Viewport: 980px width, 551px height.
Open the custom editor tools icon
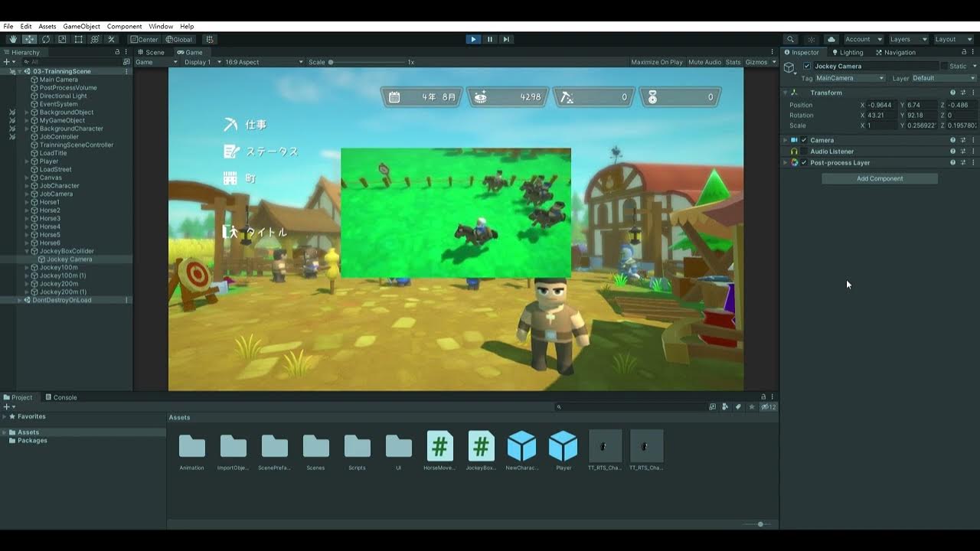(x=111, y=39)
